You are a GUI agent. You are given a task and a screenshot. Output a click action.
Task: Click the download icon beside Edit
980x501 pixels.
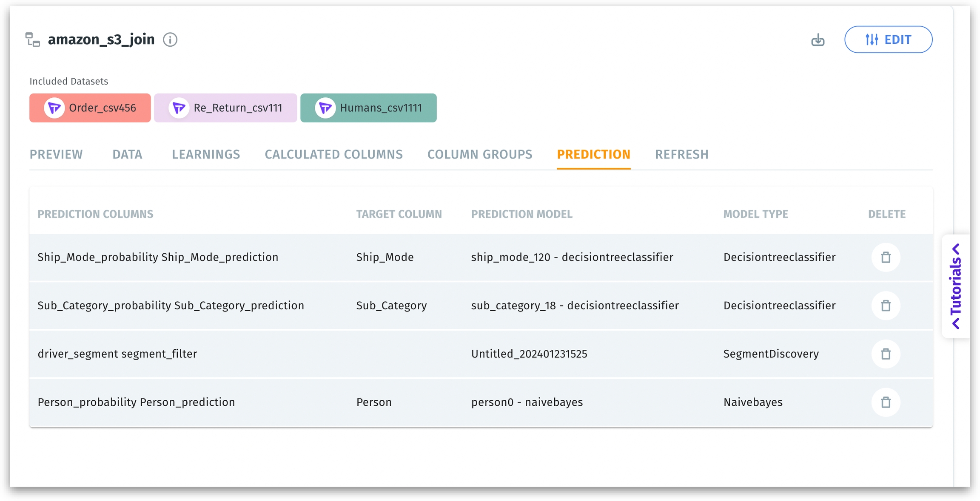pos(818,40)
